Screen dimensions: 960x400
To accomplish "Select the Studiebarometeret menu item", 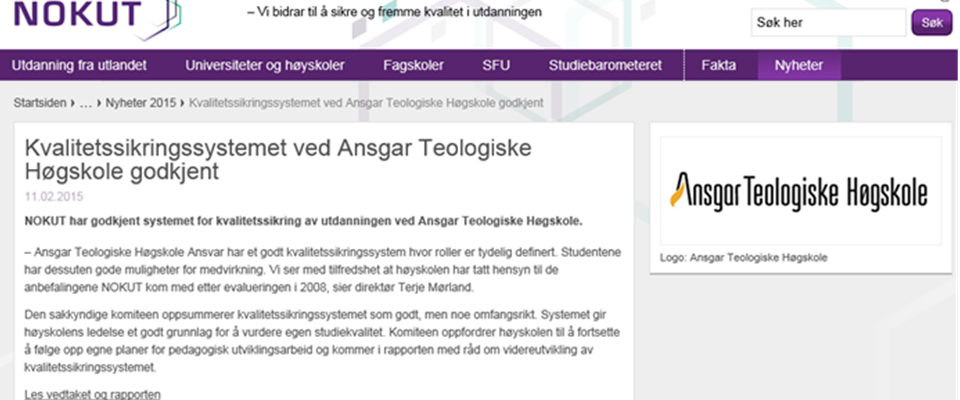I will click(605, 66).
